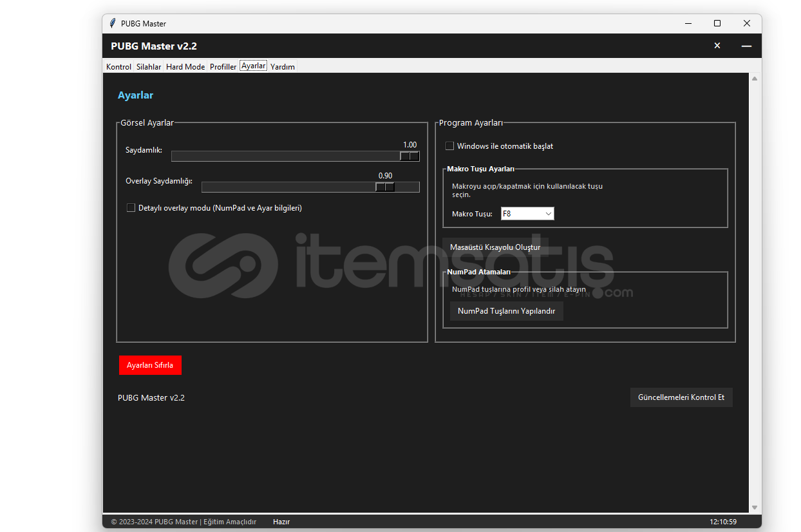Click the scrollbar down arrow
The image size is (801, 532).
pyautogui.click(x=755, y=508)
